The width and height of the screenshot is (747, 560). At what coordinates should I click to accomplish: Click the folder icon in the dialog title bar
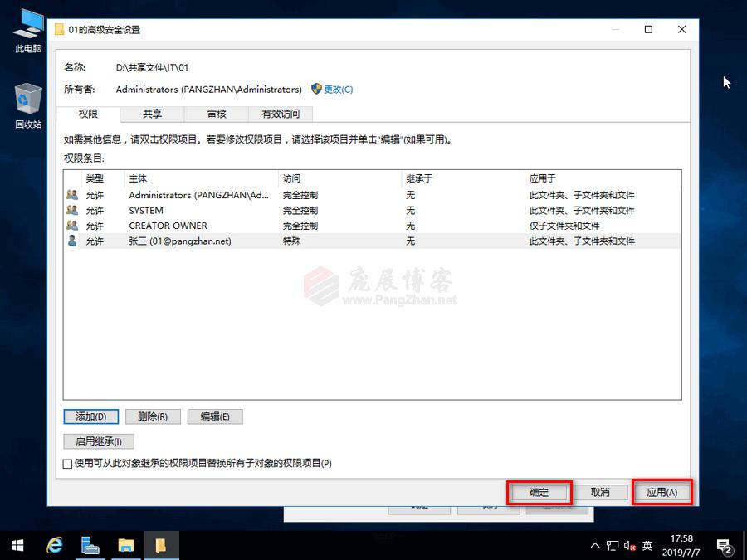[x=59, y=29]
